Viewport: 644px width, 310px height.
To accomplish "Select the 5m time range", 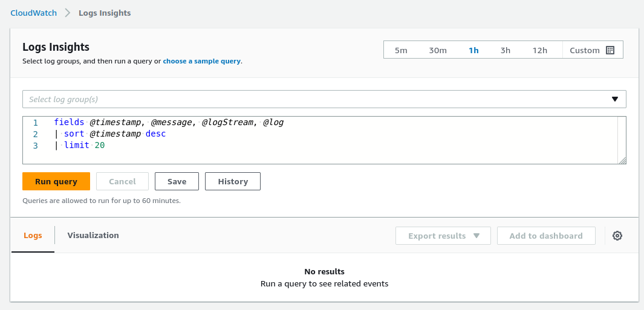I will pos(401,50).
